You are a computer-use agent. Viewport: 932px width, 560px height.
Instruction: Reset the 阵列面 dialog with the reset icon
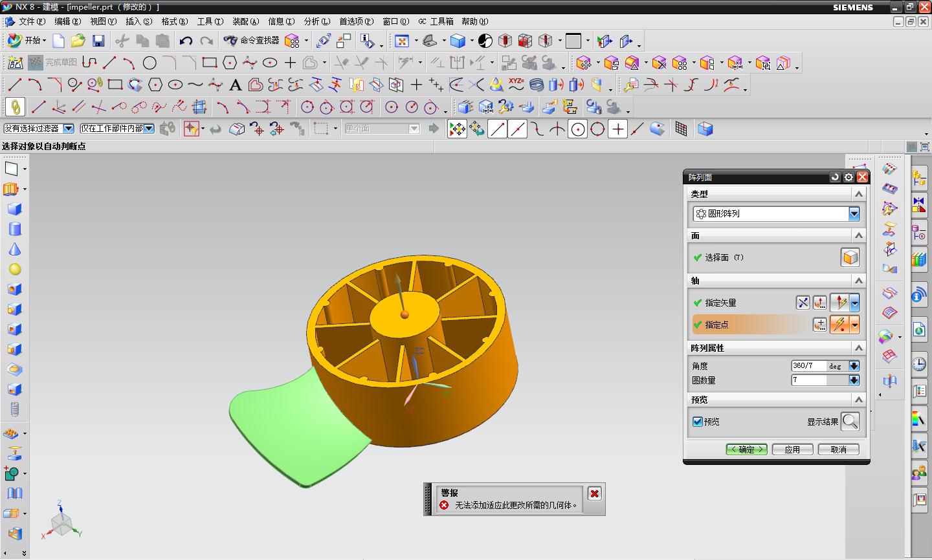pyautogui.click(x=835, y=177)
